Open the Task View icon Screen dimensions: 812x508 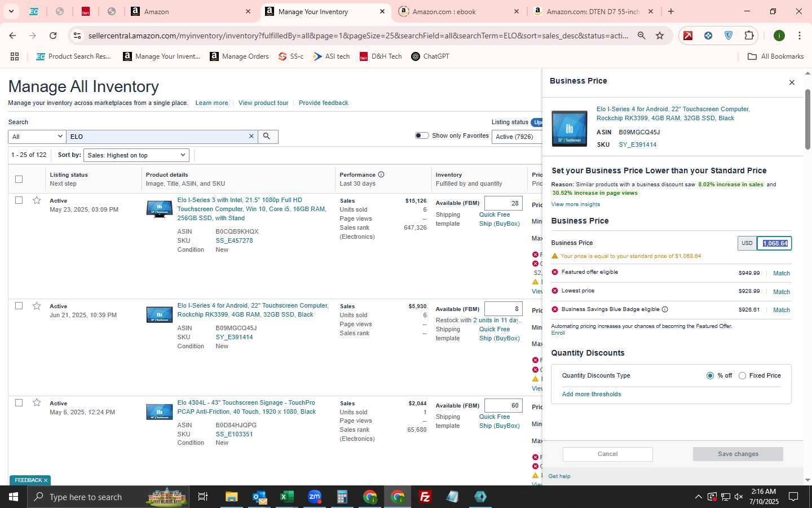203,497
